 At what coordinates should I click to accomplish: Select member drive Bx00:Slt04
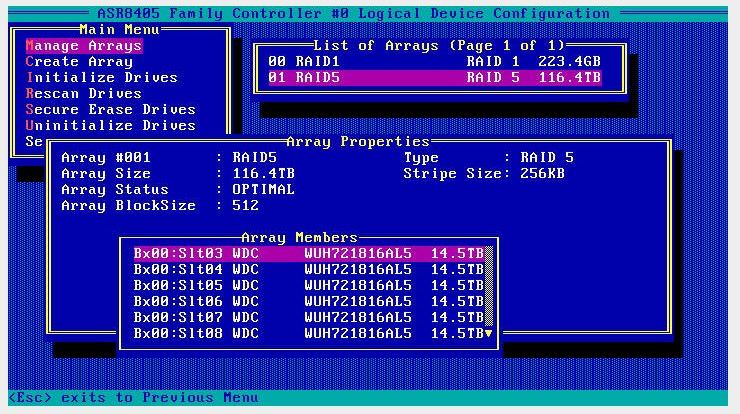pyautogui.click(x=309, y=270)
